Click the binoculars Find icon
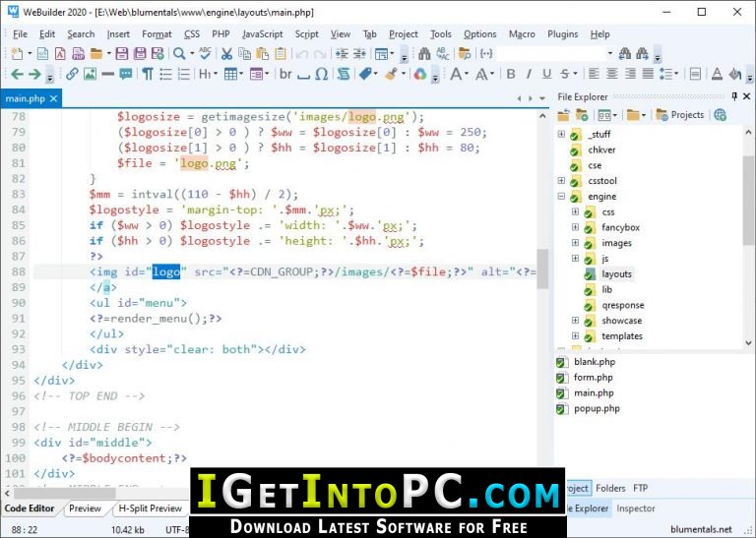The image size is (756, 538). pyautogui.click(x=424, y=53)
